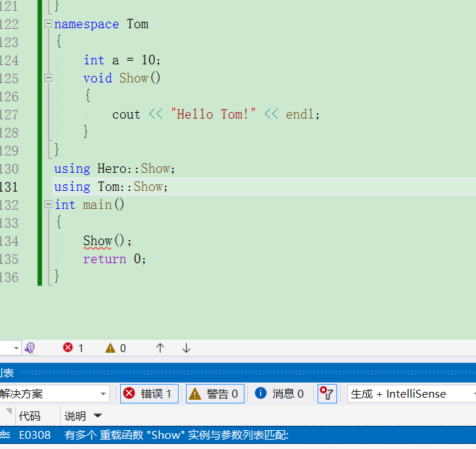
Task: Toggle the 警告 0 warnings filter
Action: [215, 394]
